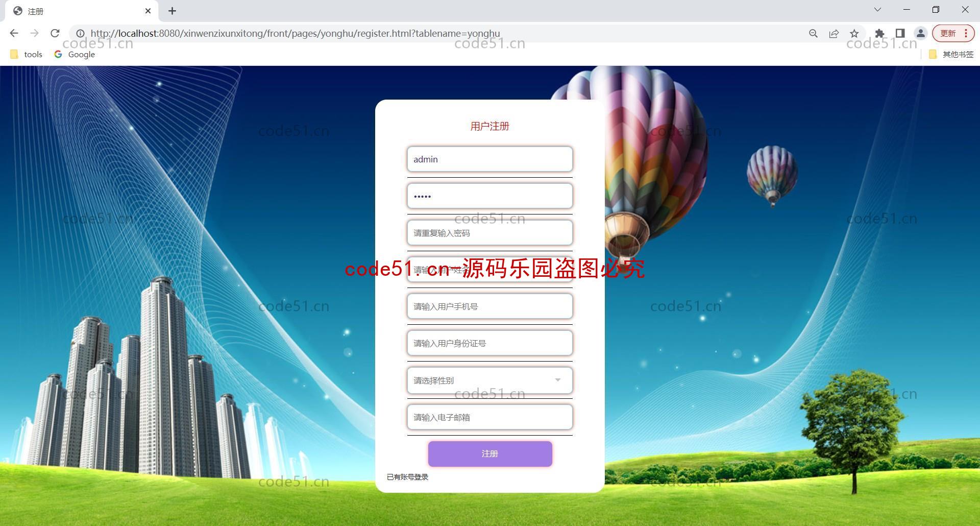Click the 请输入用户身份证号 field
980x526 pixels.
point(490,343)
